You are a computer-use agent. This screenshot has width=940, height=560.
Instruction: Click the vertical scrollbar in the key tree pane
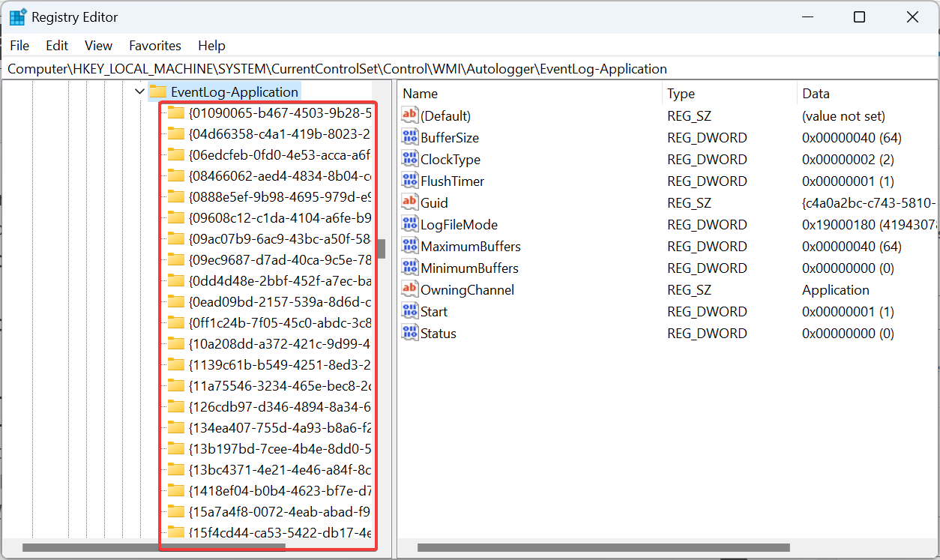(x=381, y=247)
